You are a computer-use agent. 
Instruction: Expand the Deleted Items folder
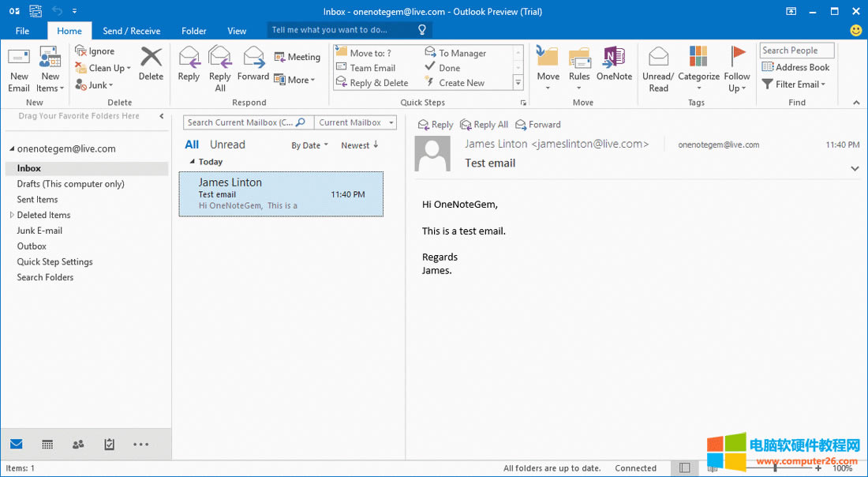11,215
